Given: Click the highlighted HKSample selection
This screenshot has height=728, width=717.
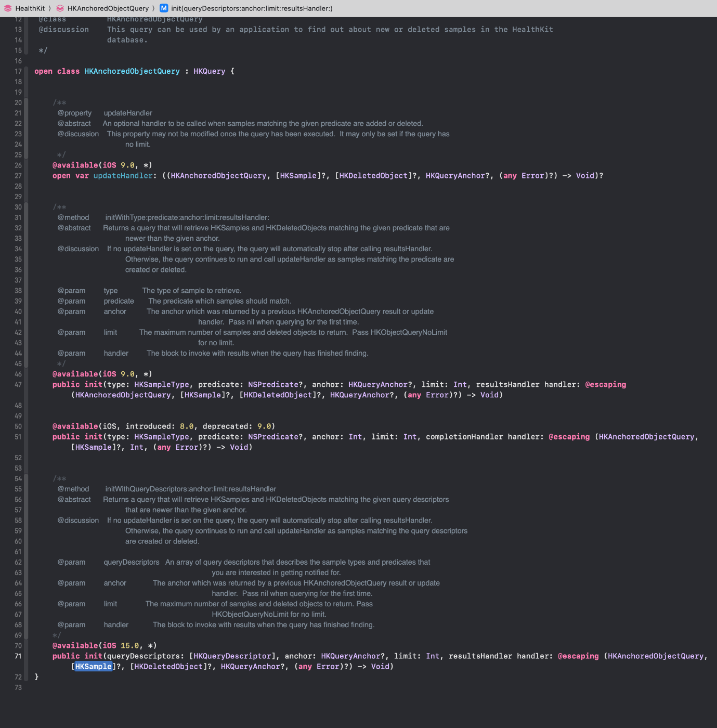Looking at the screenshot, I should (94, 667).
